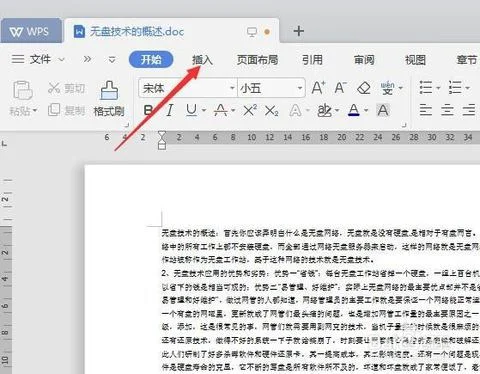The image size is (480, 374).
Task: Expand the font color dropdown arrow
Action: click(366, 110)
